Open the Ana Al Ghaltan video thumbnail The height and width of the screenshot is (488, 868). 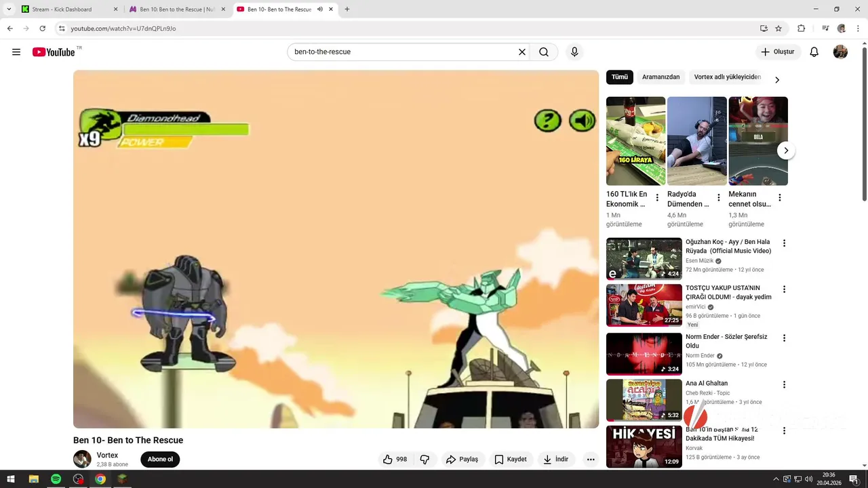[x=644, y=400]
